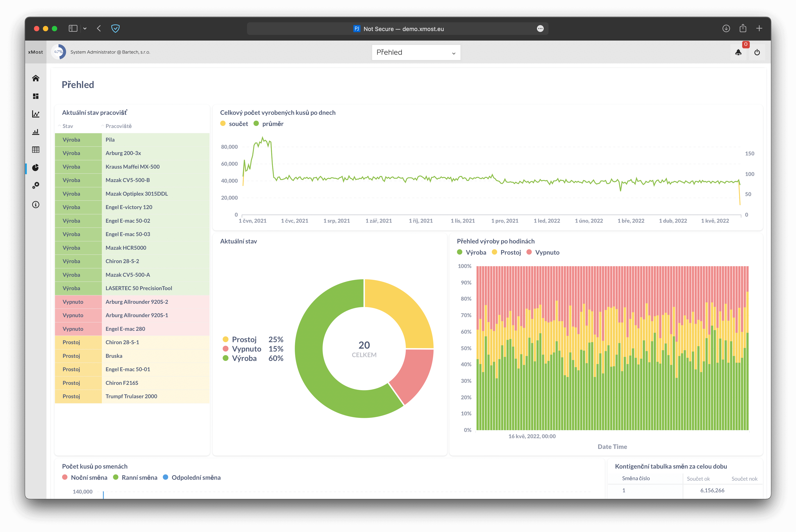The image size is (796, 532).
Task: Click the power logout icon
Action: [757, 52]
